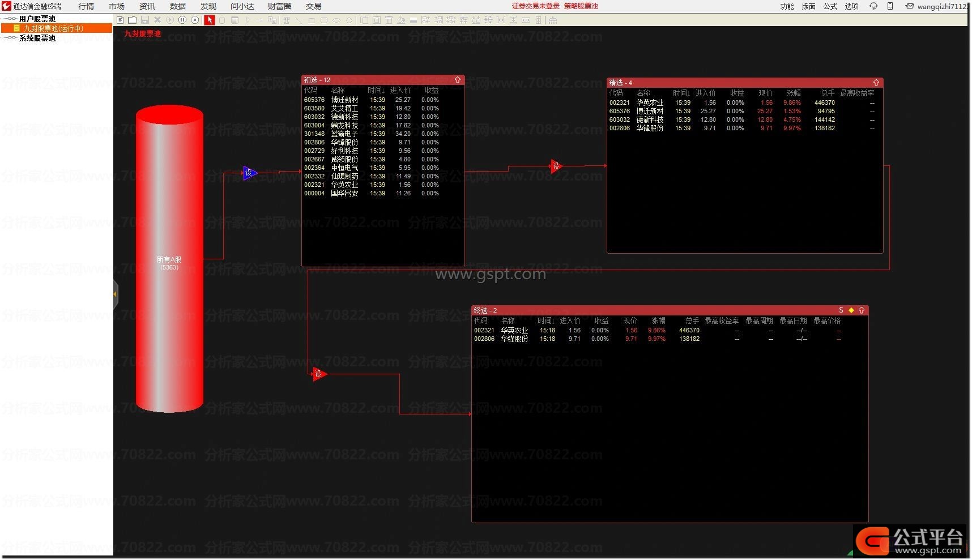Select the straight line drawing tool
This screenshot has height=560, width=972.
[299, 20]
